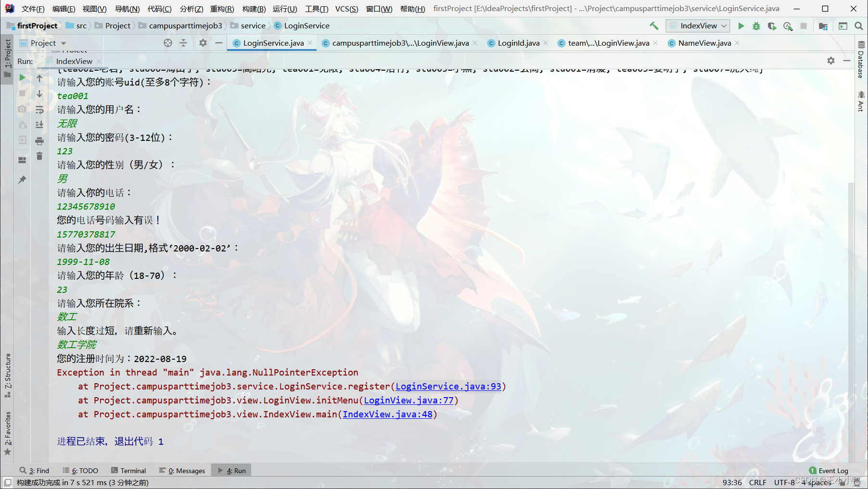Follow LoginView.java:77 stack trace link

click(409, 400)
